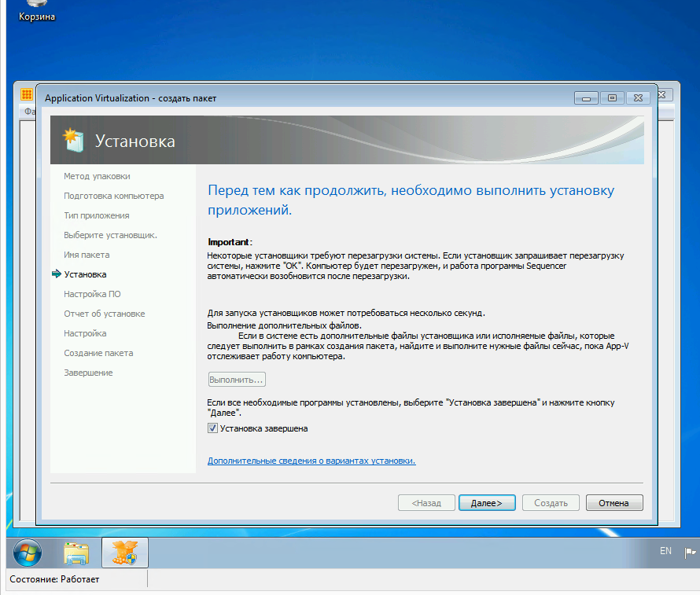700x595 pixels.
Task: Toggle the Установка завершена checkbox
Action: (212, 429)
